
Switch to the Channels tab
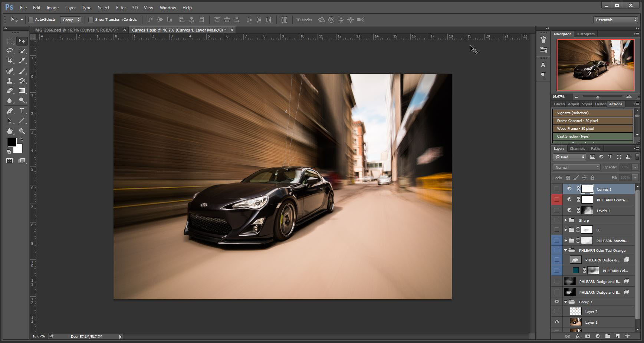577,148
